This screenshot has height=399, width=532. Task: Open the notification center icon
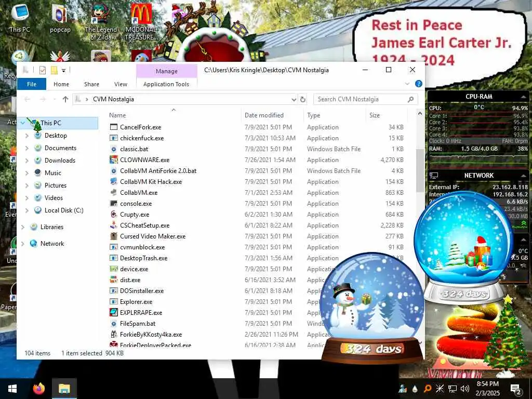pyautogui.click(x=516, y=389)
